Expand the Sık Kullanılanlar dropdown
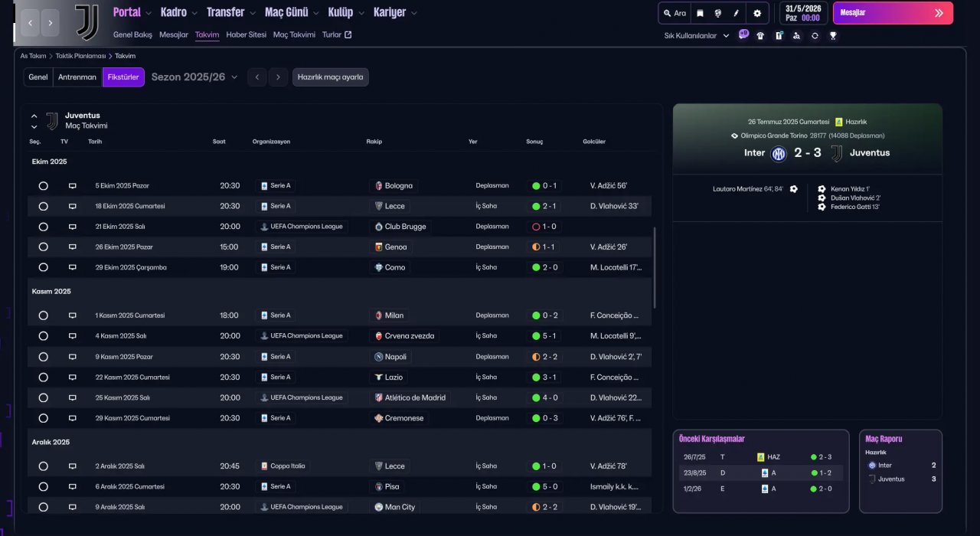The height and width of the screenshot is (536, 980). [x=696, y=36]
